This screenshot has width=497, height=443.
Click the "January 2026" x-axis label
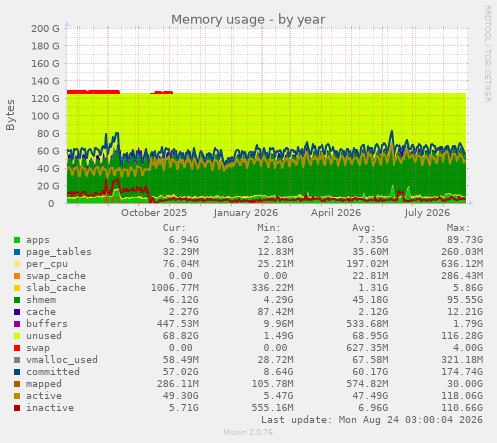point(246,213)
